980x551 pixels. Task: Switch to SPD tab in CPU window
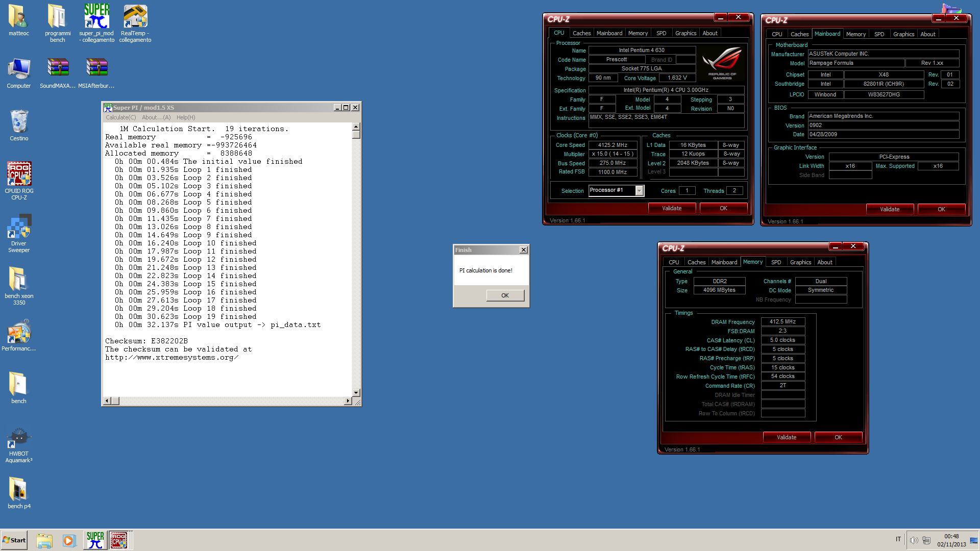661,33
